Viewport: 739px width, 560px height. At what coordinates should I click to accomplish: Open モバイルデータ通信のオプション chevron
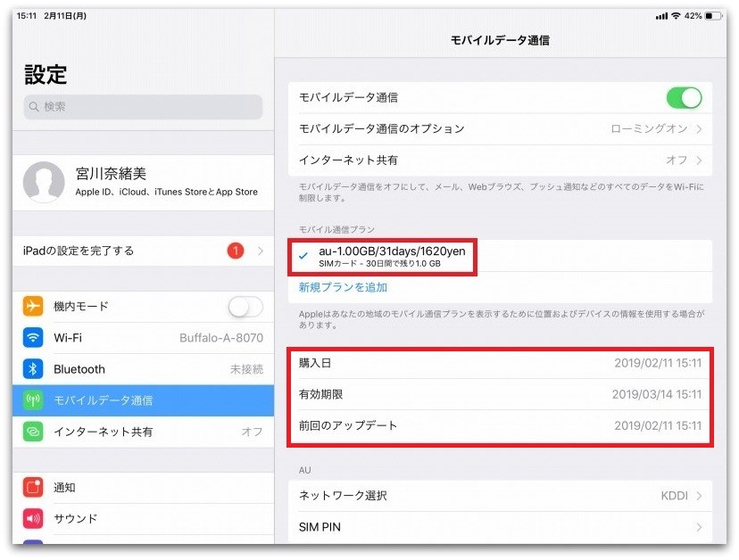699,129
